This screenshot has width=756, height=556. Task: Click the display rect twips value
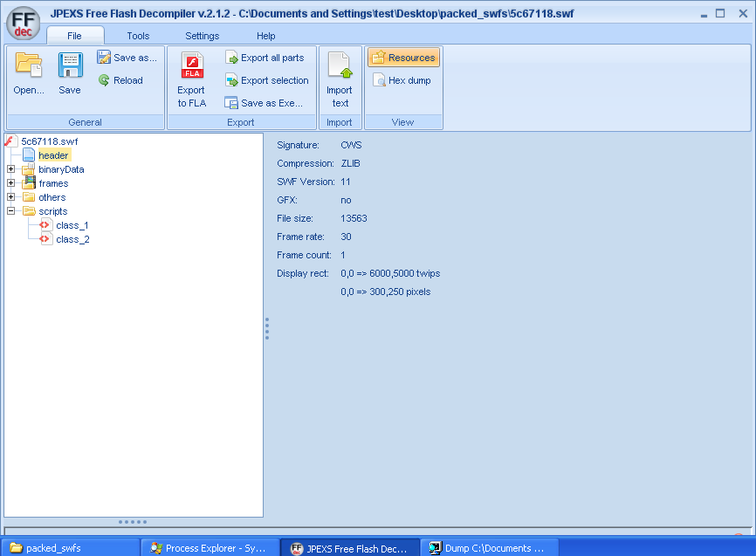tap(390, 273)
